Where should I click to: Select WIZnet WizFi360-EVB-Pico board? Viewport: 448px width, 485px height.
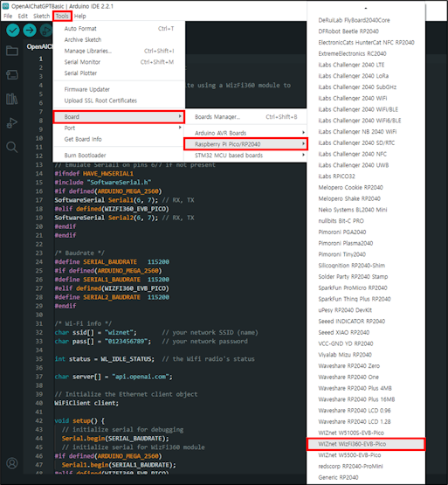click(366, 444)
